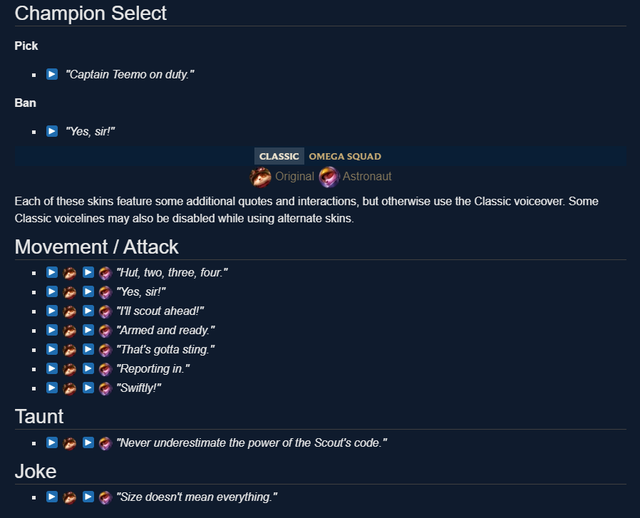Play Astronaut audio for "Size doesn't mean everything."
The width and height of the screenshot is (640, 518).
click(x=88, y=496)
